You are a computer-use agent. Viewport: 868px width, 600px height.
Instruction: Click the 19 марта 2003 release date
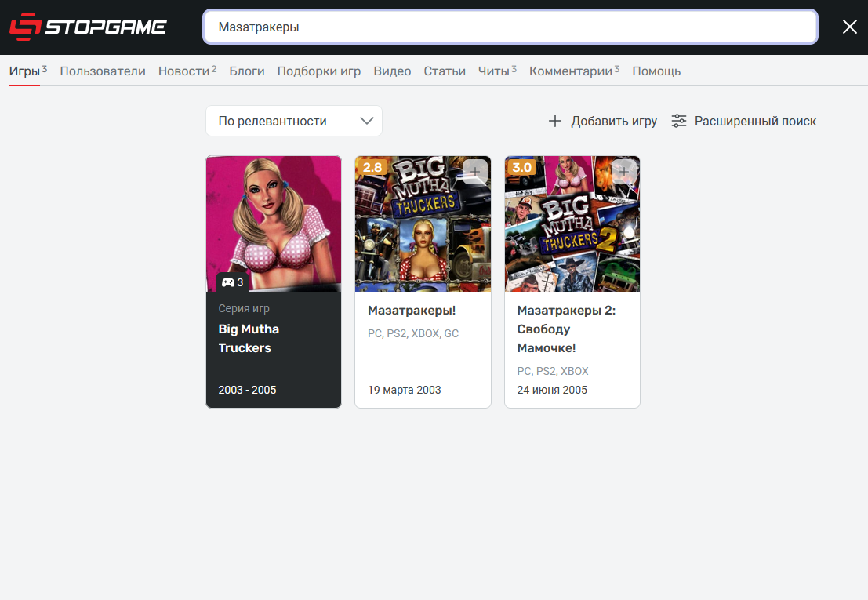pos(404,391)
